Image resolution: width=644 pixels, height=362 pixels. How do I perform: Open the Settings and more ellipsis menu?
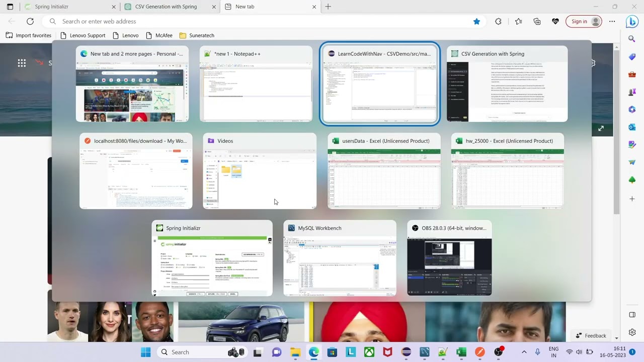coord(612,22)
